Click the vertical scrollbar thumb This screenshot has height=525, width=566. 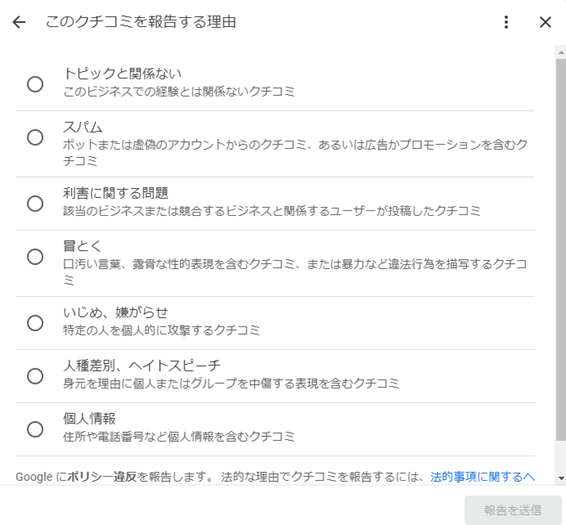561,250
